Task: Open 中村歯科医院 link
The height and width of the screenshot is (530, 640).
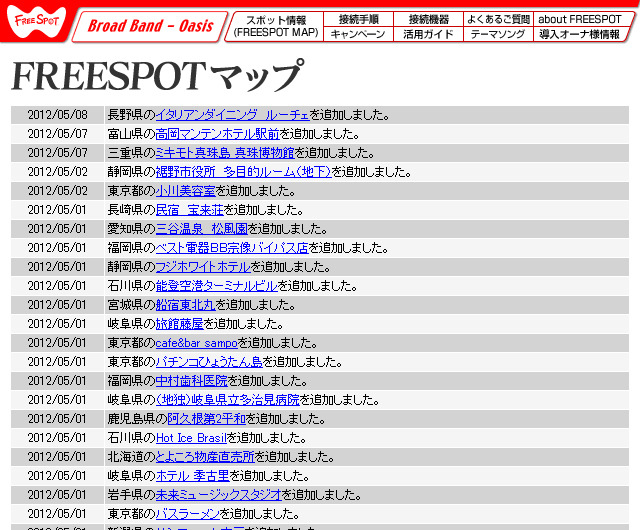Action: click(x=192, y=381)
